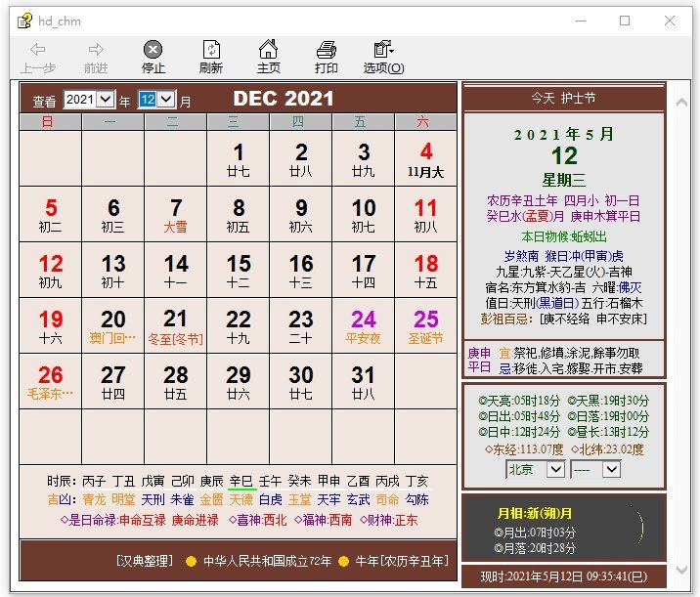The height and width of the screenshot is (597, 700).
Task: Select December 25 圣诞节 day
Action: tap(426, 325)
